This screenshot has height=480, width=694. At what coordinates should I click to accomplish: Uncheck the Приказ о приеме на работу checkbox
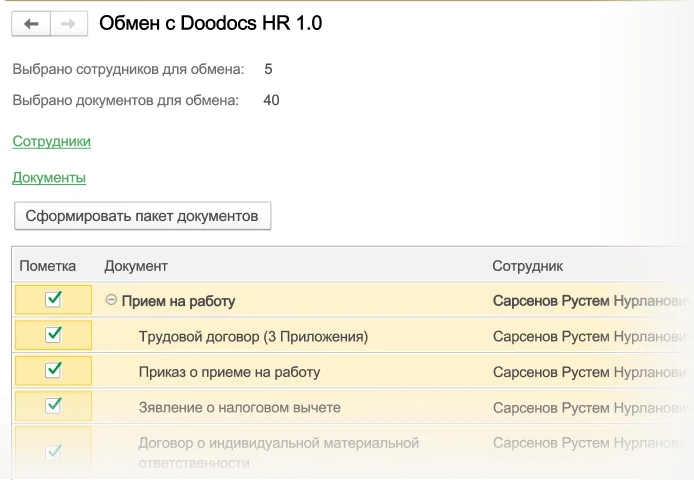click(54, 370)
